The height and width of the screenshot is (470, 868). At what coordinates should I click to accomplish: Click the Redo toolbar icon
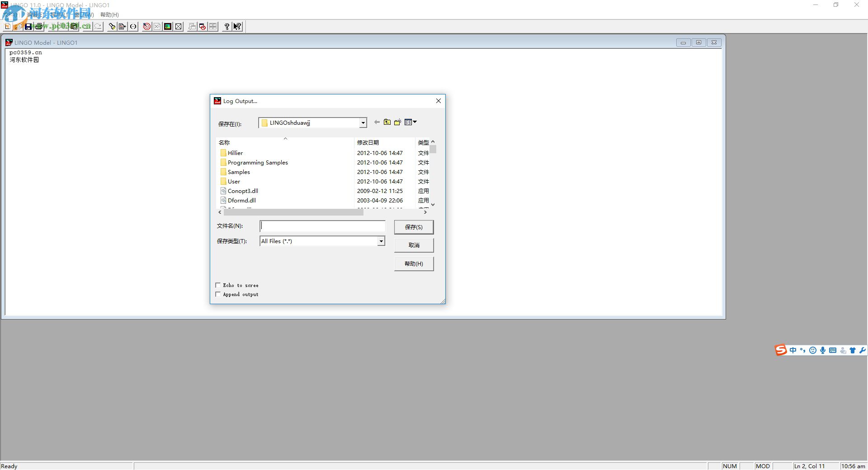pos(98,27)
